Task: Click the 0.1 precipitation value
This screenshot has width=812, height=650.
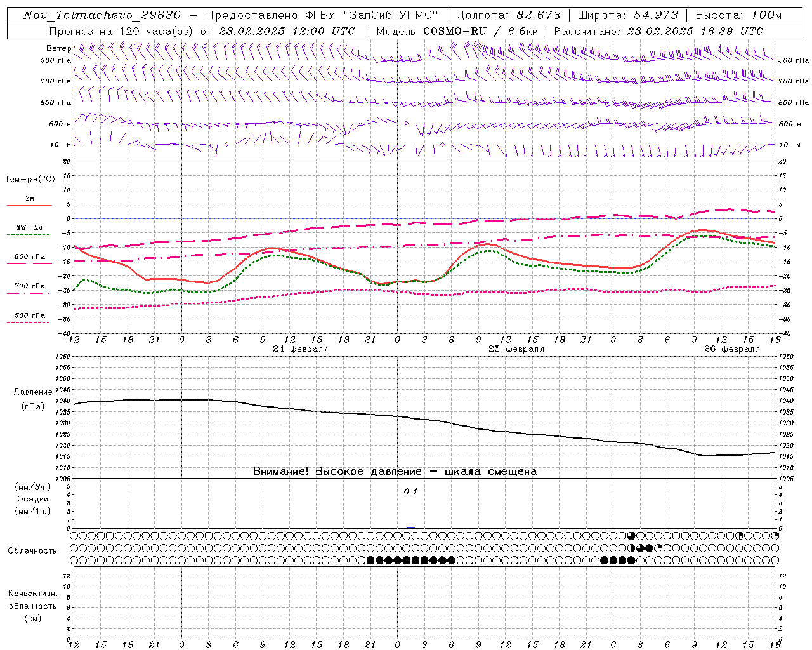Action: coord(410,492)
